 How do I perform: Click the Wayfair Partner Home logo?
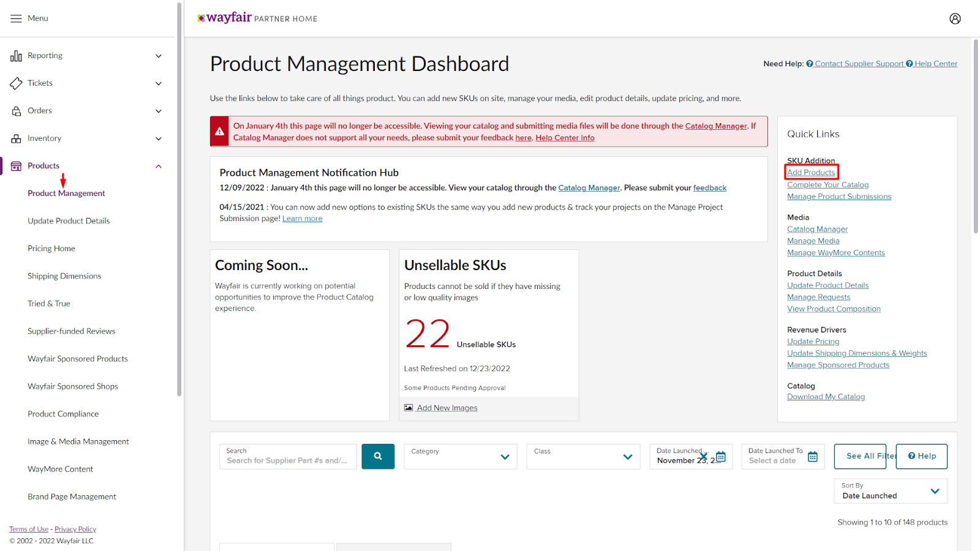pos(257,18)
